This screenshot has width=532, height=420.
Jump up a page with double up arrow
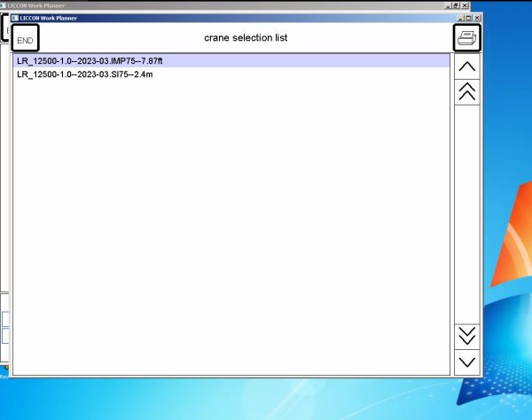click(x=467, y=92)
